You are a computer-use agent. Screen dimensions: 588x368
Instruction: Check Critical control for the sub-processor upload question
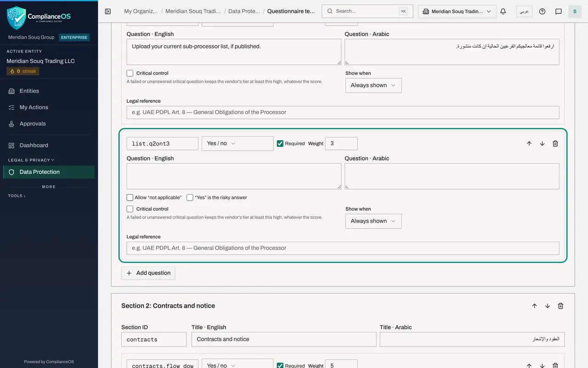coord(130,73)
